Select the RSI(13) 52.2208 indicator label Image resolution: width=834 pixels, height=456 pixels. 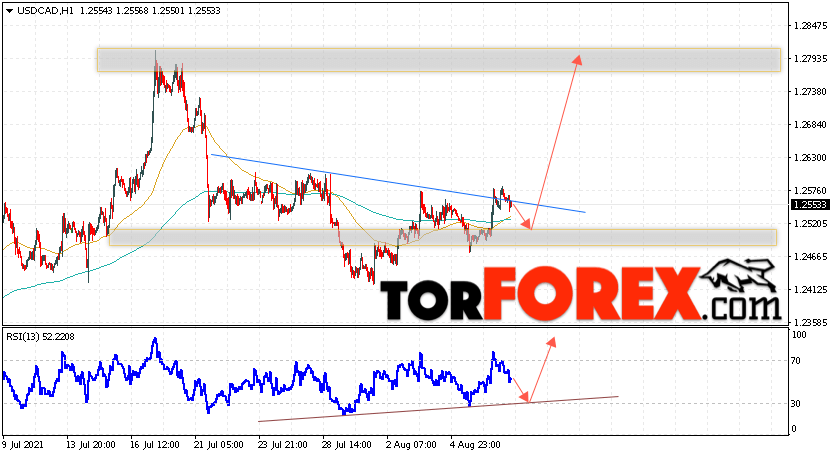pos(40,336)
